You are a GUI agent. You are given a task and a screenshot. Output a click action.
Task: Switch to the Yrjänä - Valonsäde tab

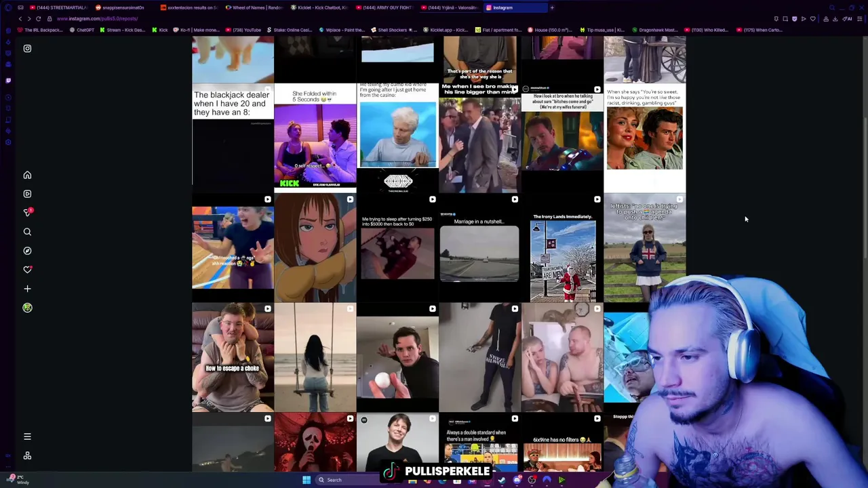pos(449,7)
